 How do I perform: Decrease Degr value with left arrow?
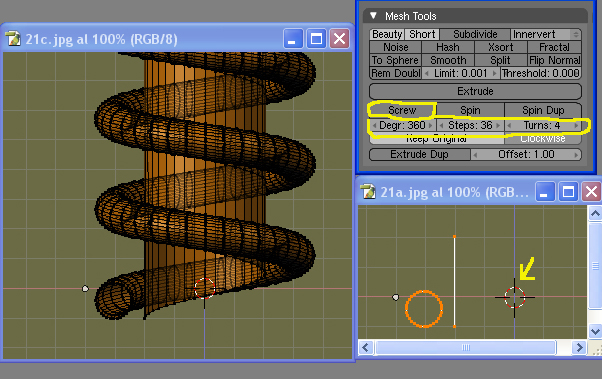click(x=374, y=126)
